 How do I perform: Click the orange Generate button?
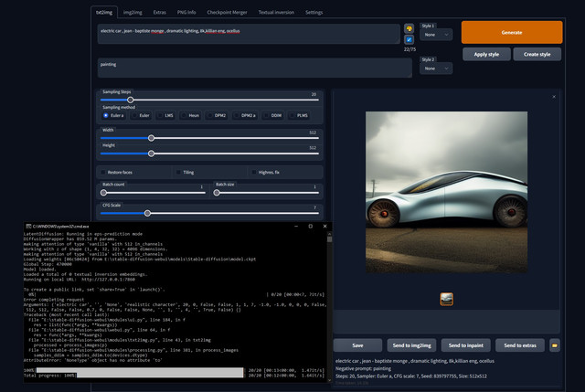tap(512, 33)
